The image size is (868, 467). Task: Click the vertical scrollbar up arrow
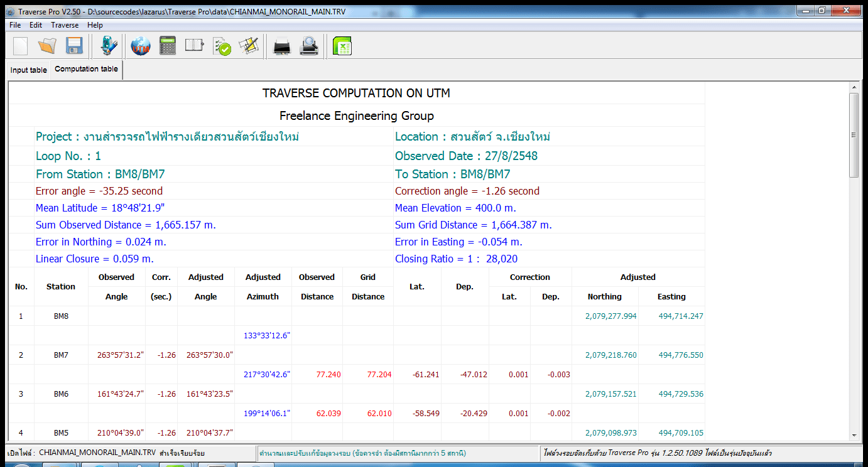tap(854, 87)
